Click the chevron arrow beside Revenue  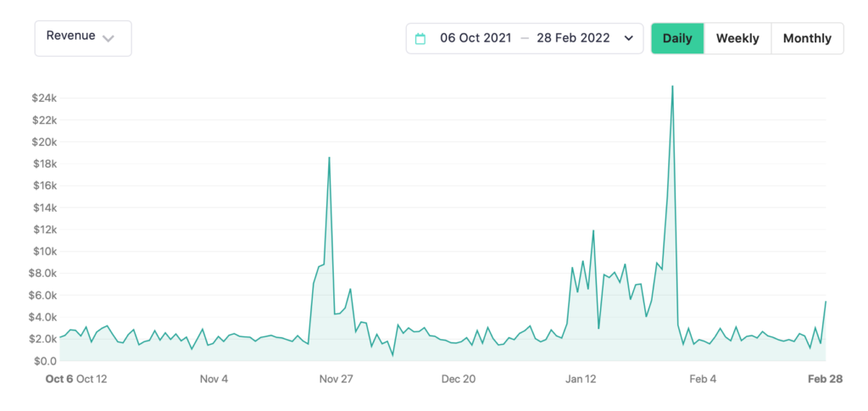(108, 38)
